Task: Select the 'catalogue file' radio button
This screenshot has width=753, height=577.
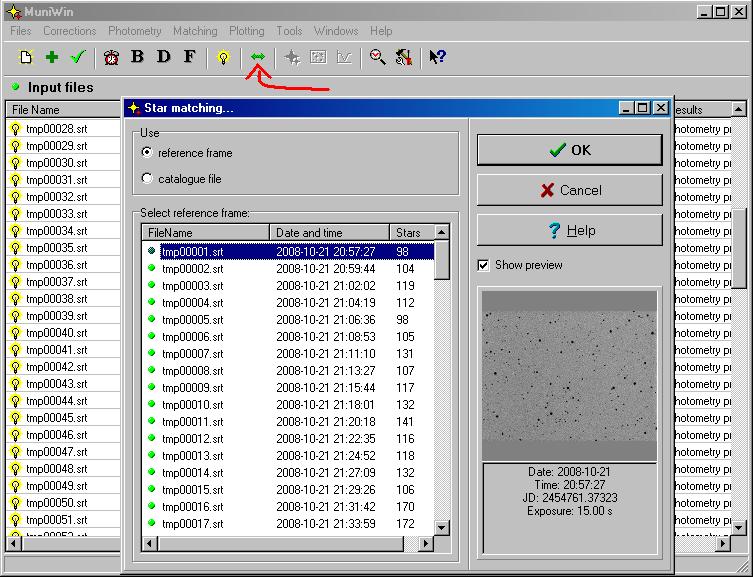Action: pos(148,179)
